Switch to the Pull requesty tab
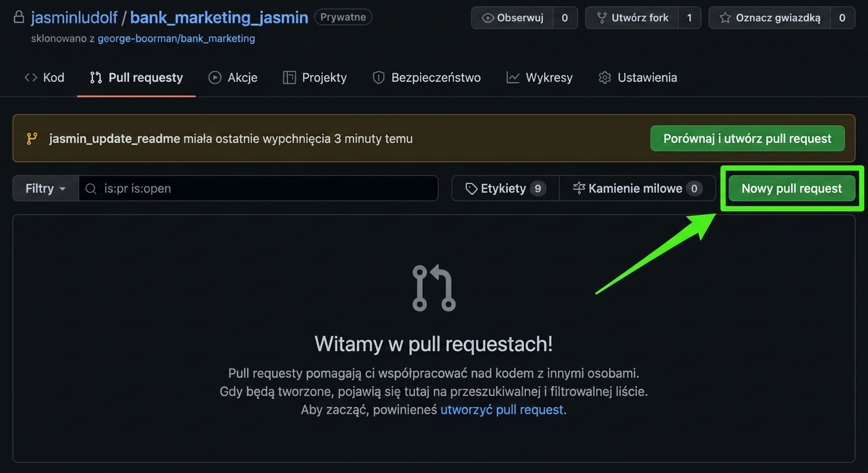 pyautogui.click(x=136, y=78)
